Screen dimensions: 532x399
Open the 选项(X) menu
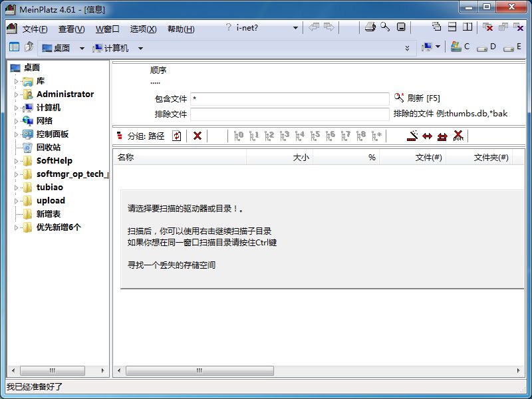(x=143, y=29)
